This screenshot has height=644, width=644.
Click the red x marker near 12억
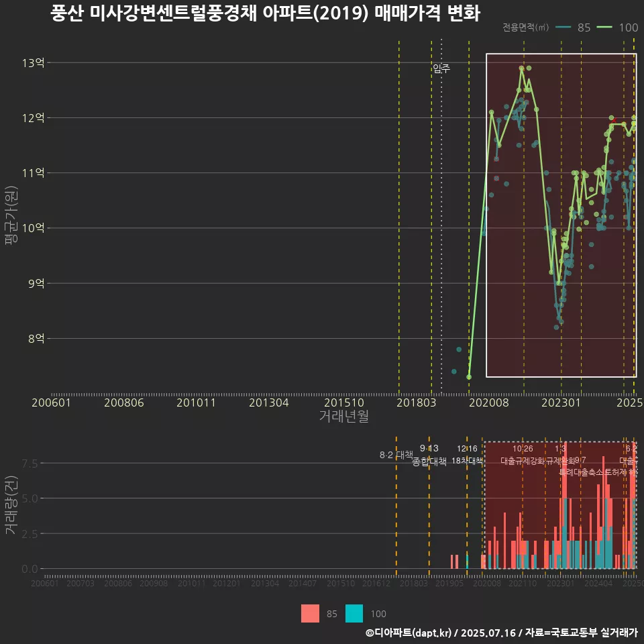[x=614, y=120]
